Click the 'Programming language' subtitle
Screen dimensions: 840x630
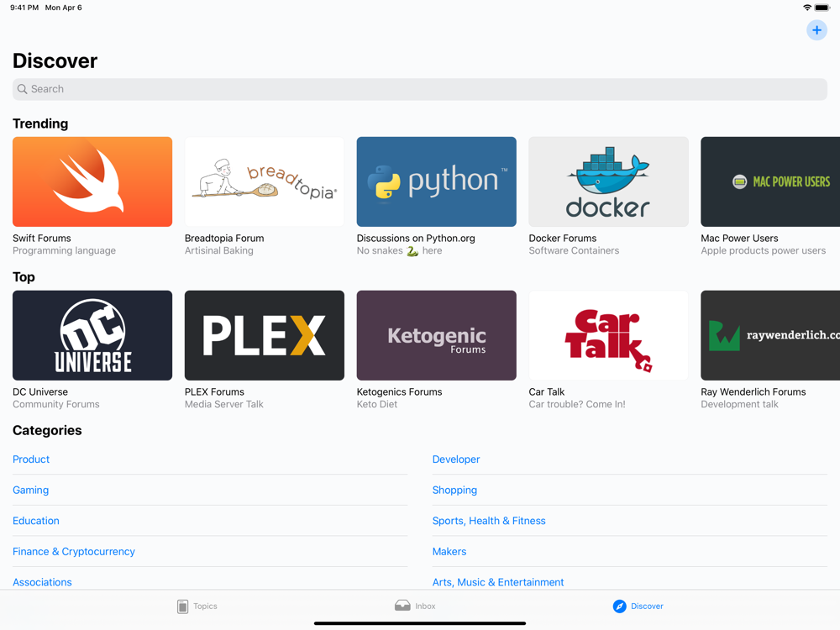tap(65, 250)
